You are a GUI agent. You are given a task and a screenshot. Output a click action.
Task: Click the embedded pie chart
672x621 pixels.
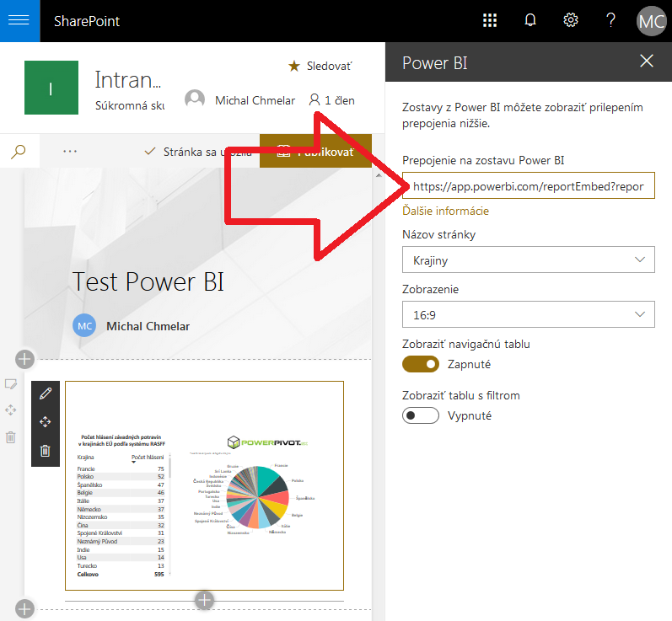click(257, 497)
